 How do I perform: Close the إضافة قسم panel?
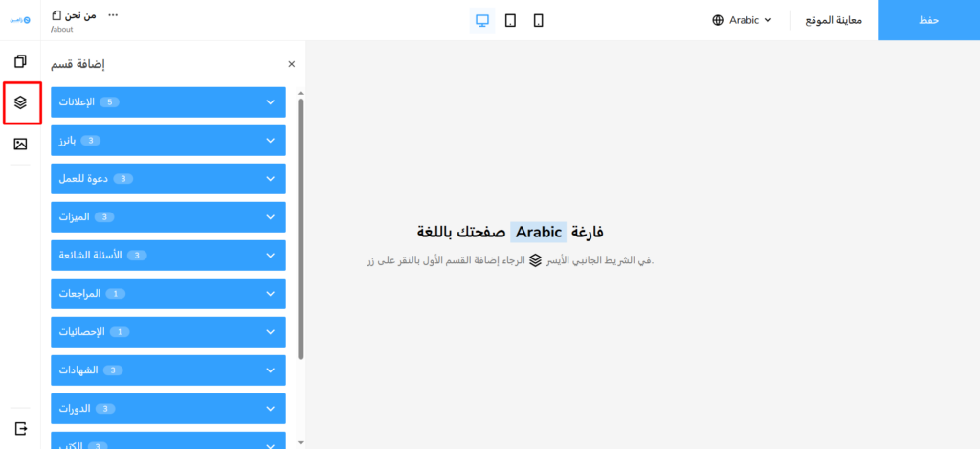click(292, 64)
